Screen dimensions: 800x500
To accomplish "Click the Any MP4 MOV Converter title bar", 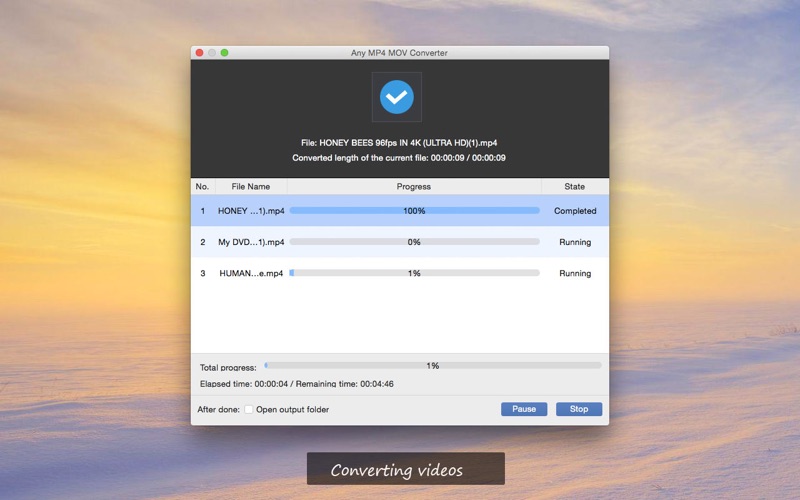I will coord(400,52).
